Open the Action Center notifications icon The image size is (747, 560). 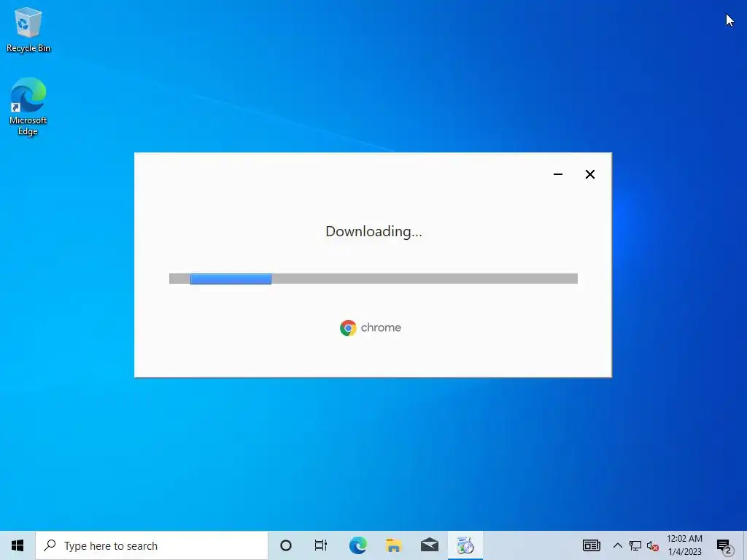pos(724,546)
